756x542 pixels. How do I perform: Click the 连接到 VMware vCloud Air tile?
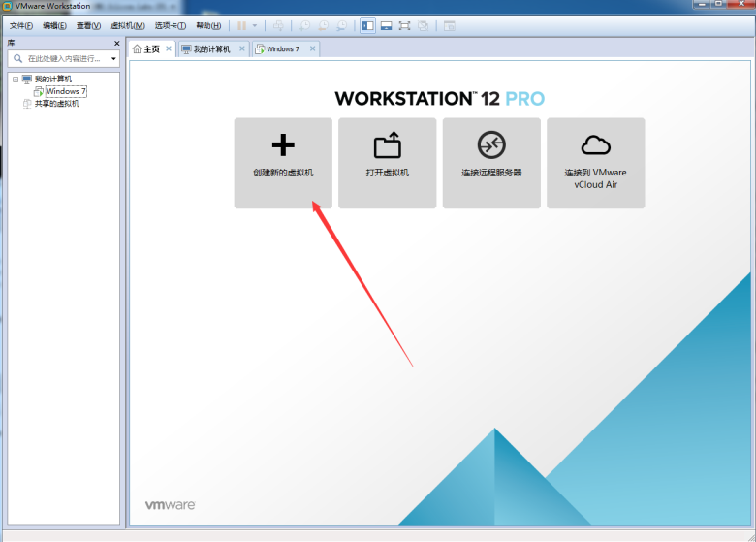[x=595, y=163]
